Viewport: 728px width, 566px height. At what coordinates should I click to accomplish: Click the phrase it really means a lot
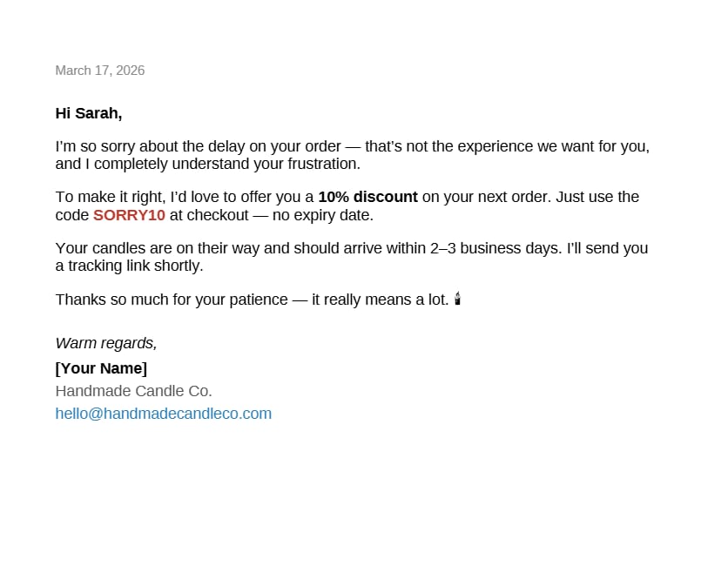click(381, 300)
